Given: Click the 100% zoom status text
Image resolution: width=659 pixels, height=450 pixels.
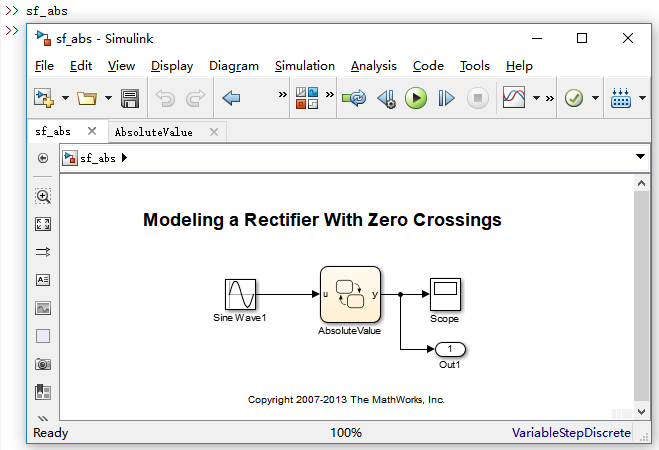Looking at the screenshot, I should [x=346, y=433].
